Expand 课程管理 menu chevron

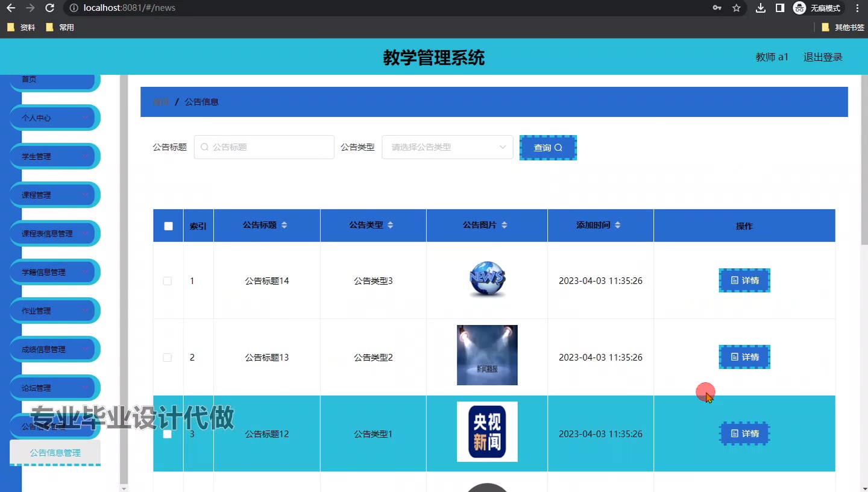tap(85, 195)
